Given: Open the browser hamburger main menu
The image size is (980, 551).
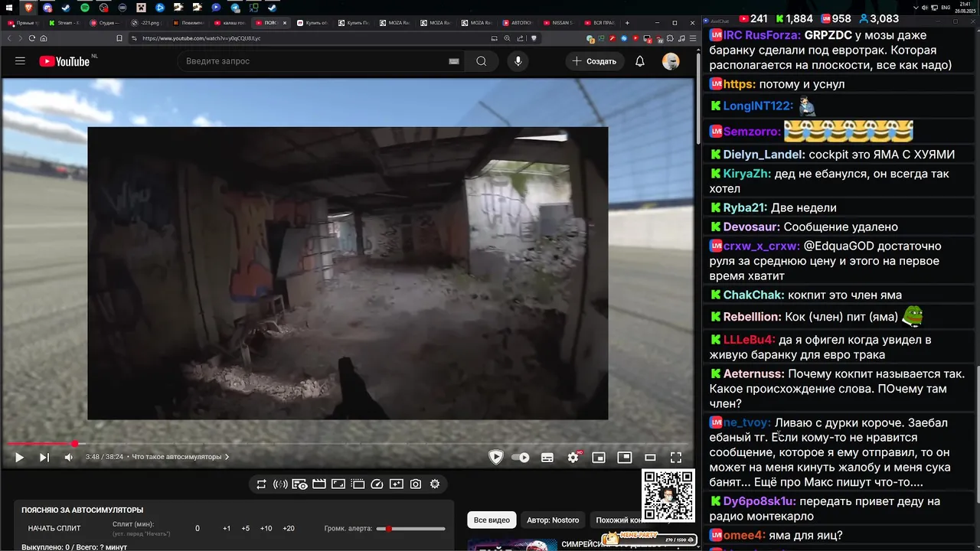Looking at the screenshot, I should pyautogui.click(x=692, y=38).
